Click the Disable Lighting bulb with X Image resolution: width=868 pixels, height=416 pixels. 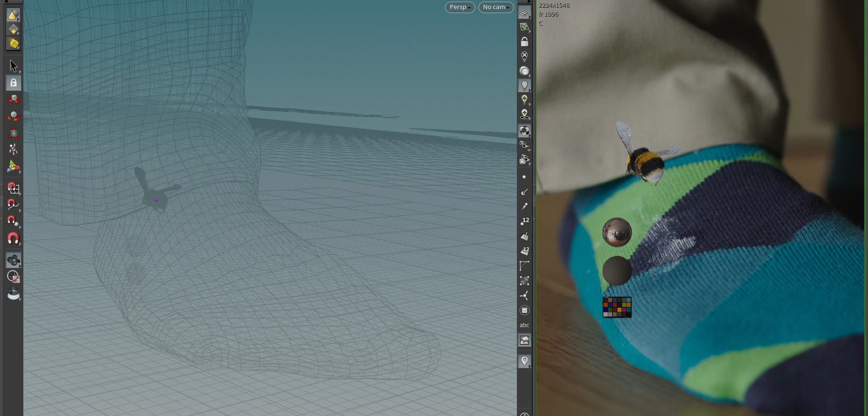524,56
